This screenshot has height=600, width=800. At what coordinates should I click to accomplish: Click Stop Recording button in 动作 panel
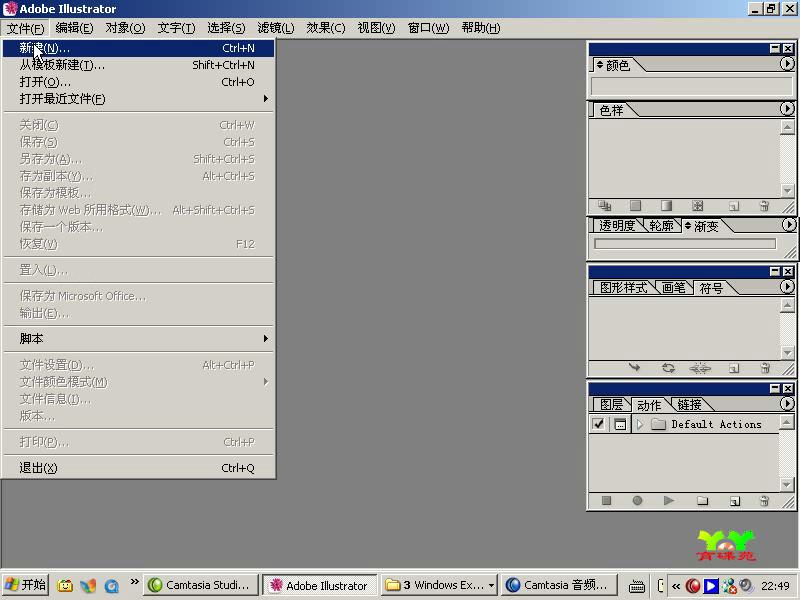tap(606, 501)
